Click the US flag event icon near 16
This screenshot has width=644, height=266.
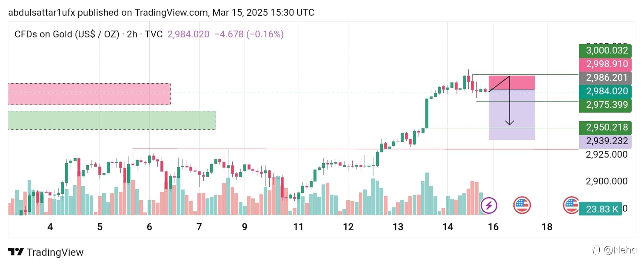click(521, 206)
